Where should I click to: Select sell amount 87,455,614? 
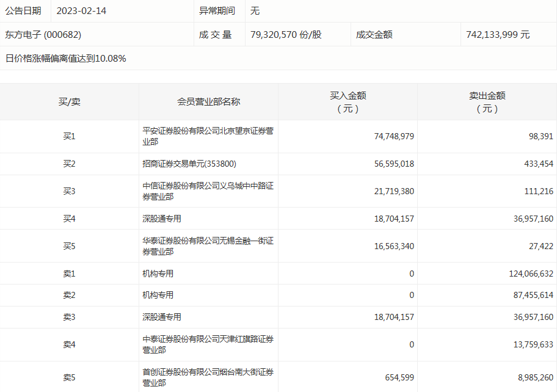pyautogui.click(x=533, y=295)
